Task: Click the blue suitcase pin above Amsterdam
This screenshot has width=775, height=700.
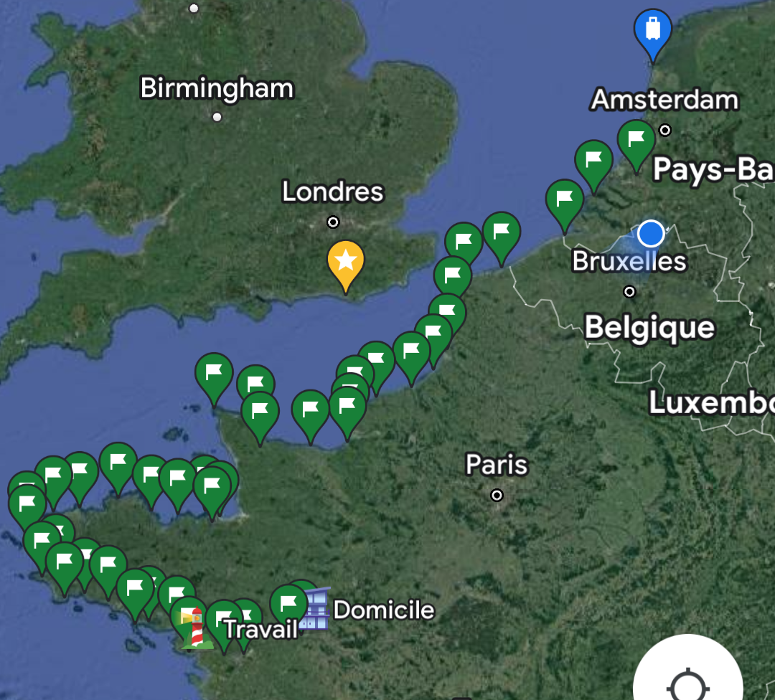Action: pos(652,32)
